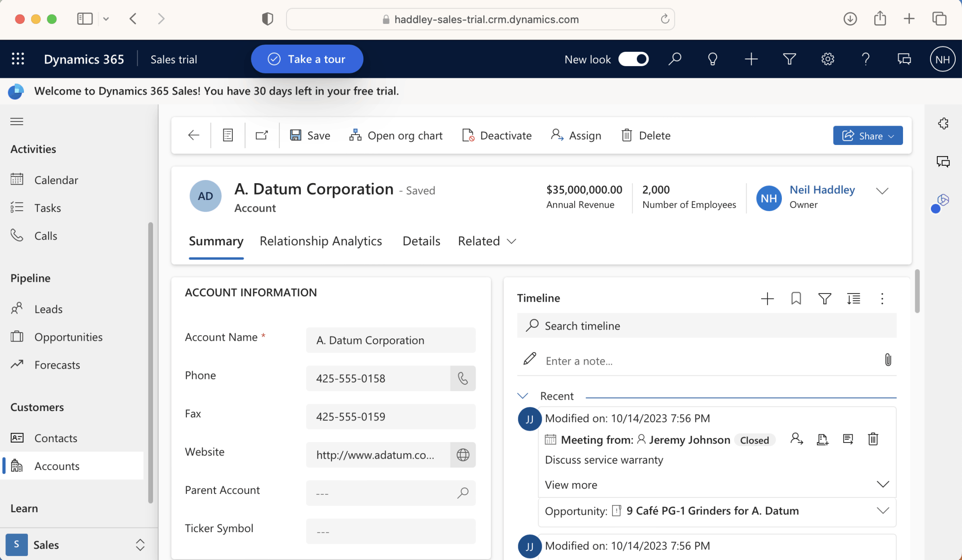
Task: Click the paperclip attachment icon in note box
Action: [888, 360]
